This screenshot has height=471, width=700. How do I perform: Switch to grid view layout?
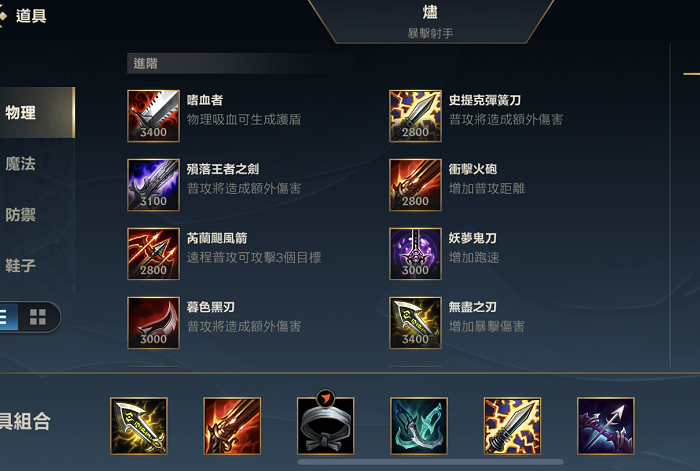[38, 317]
